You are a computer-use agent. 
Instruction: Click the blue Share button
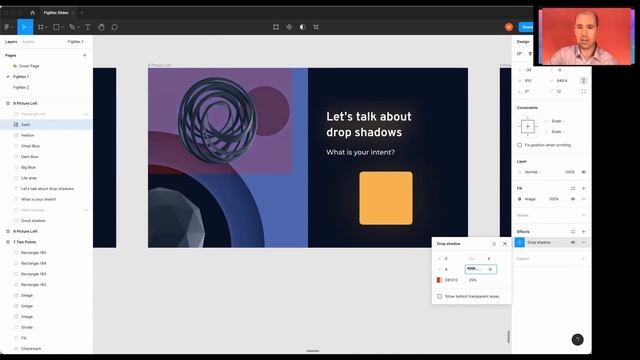coord(526,27)
